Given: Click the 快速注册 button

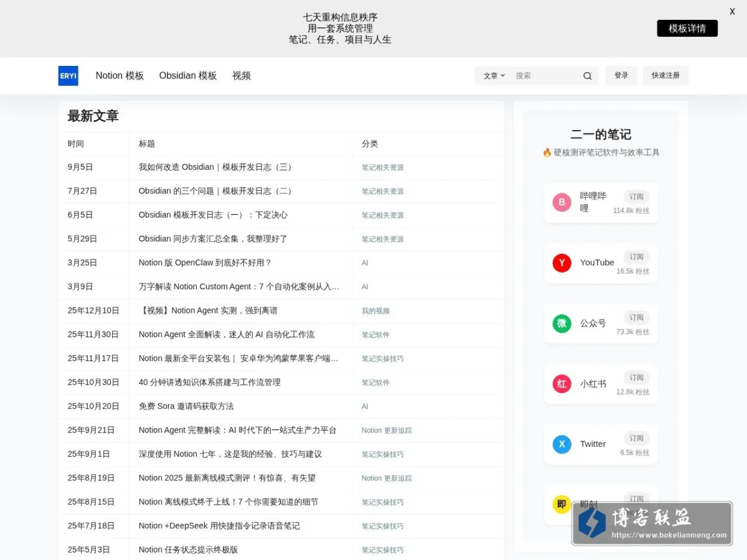Looking at the screenshot, I should [665, 75].
